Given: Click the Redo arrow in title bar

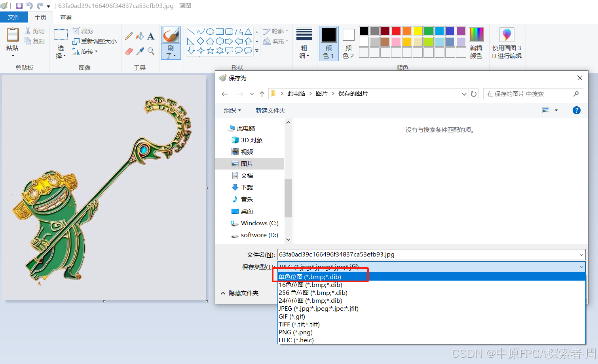Looking at the screenshot, I should pyautogui.click(x=40, y=6).
